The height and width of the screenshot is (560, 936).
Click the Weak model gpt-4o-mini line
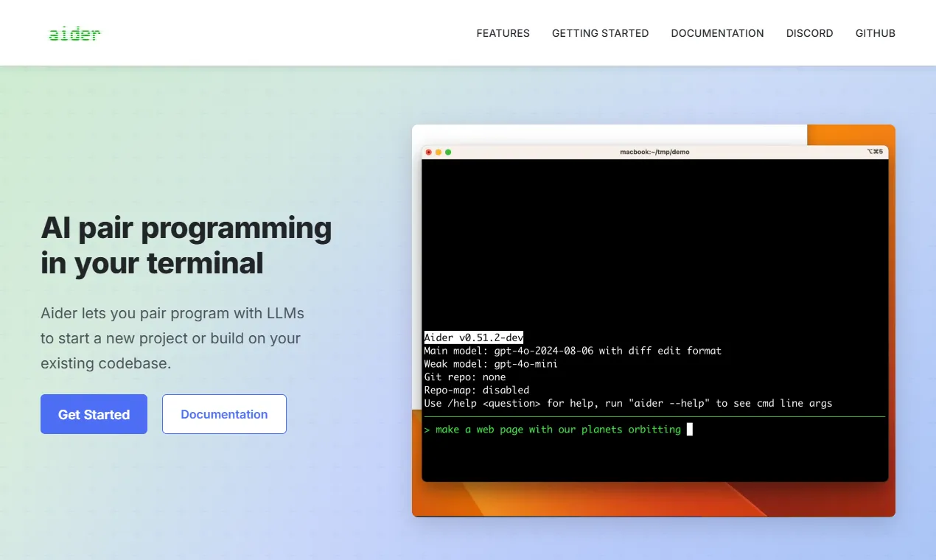click(x=491, y=364)
